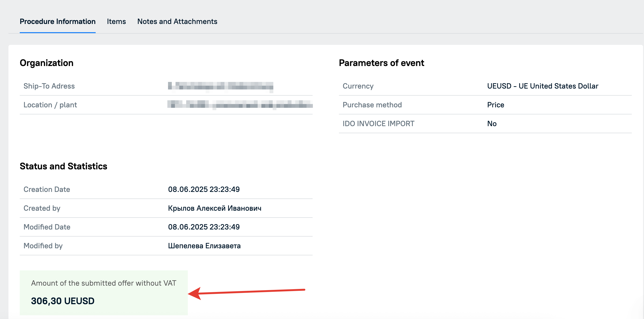Image resolution: width=644 pixels, height=319 pixels.
Task: Click the Organization section heading
Action: (x=47, y=63)
